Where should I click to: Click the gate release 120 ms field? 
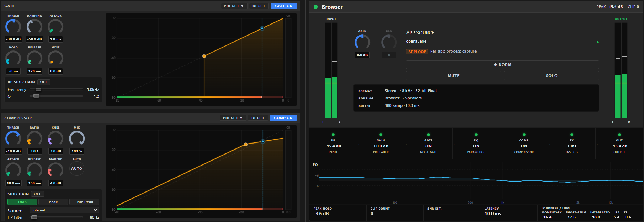point(34,71)
